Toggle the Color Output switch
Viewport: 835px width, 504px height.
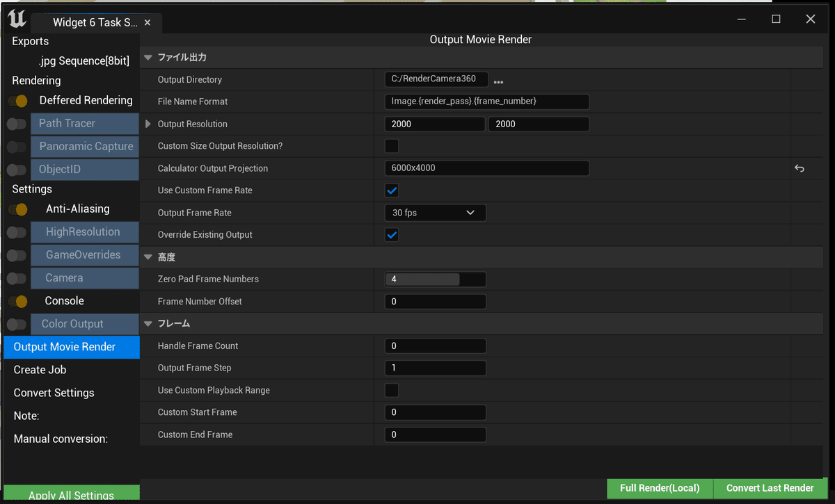[x=17, y=325]
